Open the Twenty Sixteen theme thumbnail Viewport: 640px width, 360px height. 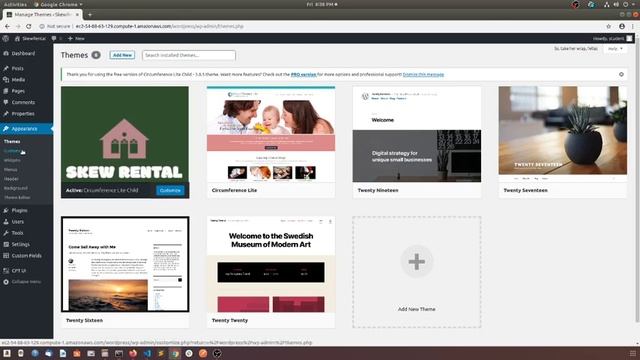tap(125, 264)
